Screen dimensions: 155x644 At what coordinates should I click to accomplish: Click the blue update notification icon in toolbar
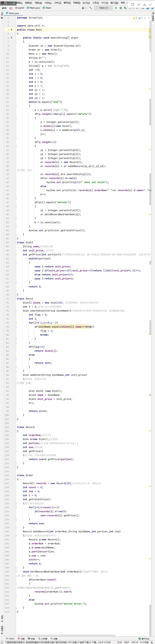(147, 8)
